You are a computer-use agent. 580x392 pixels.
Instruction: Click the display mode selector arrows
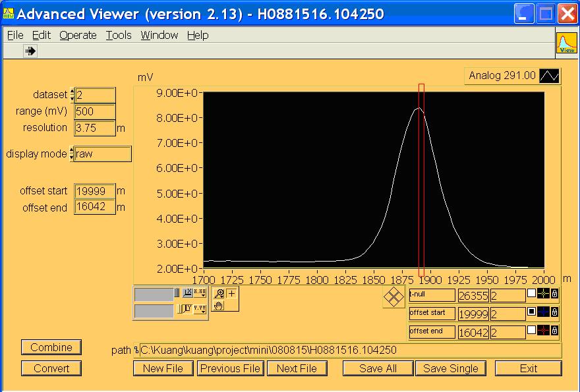72,154
